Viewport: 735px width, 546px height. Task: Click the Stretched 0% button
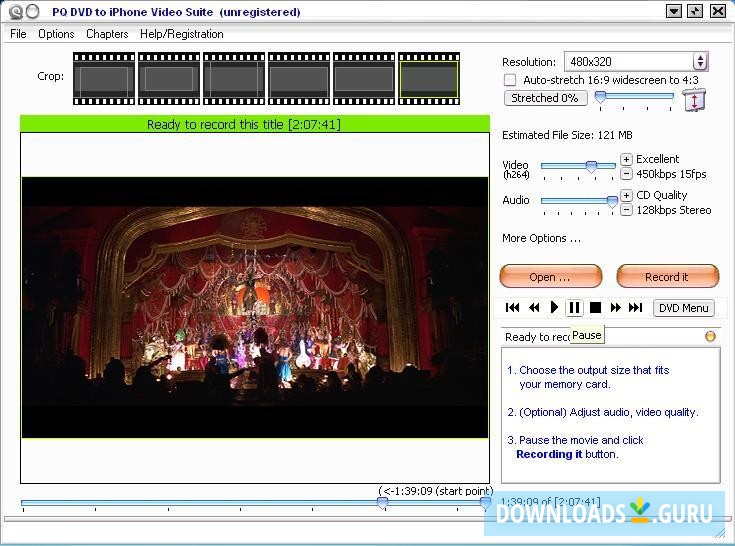click(x=545, y=98)
